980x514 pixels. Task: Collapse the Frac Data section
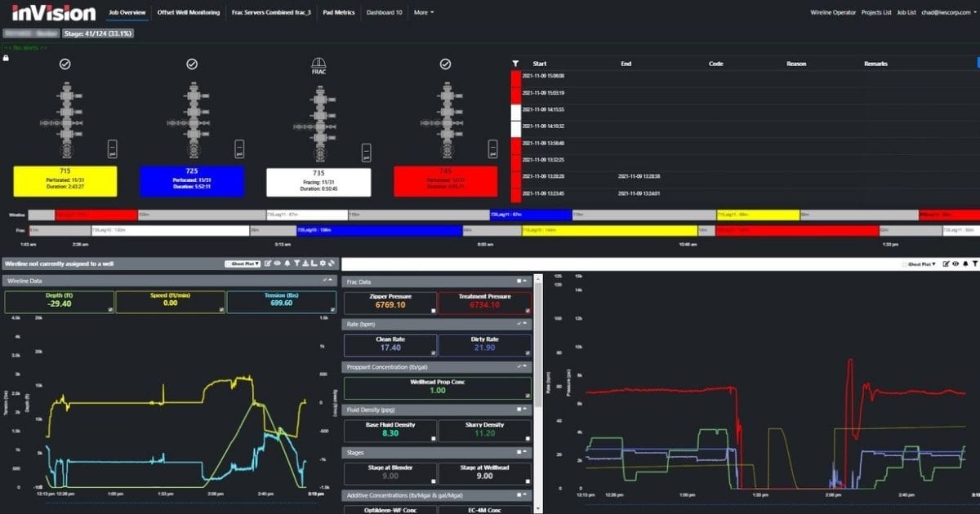pyautogui.click(x=526, y=281)
